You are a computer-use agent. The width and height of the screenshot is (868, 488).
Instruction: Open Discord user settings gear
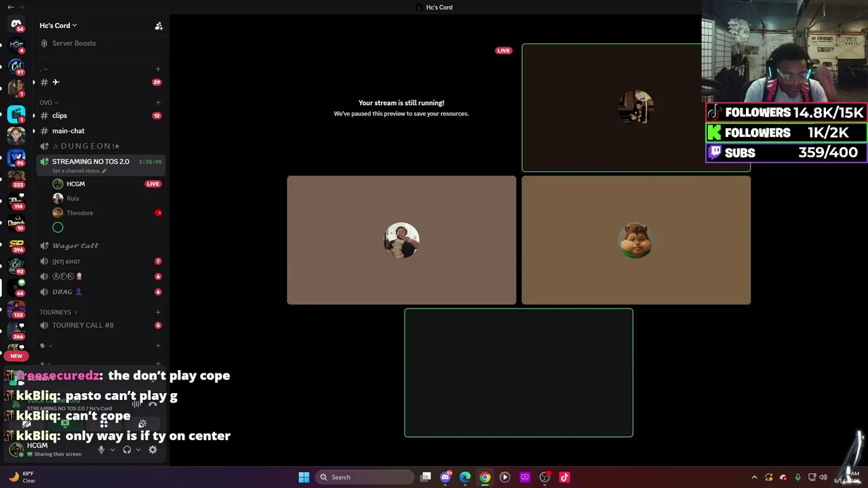pyautogui.click(x=153, y=449)
